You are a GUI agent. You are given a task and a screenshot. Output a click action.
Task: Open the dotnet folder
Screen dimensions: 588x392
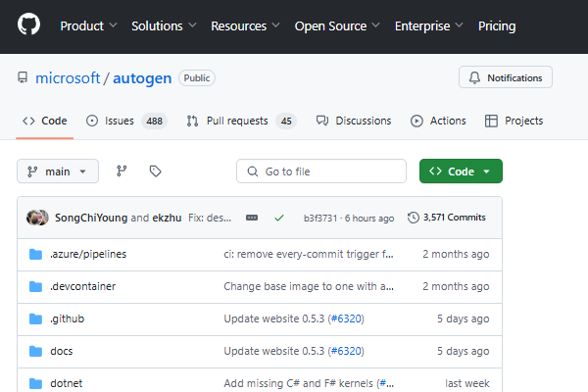67,383
